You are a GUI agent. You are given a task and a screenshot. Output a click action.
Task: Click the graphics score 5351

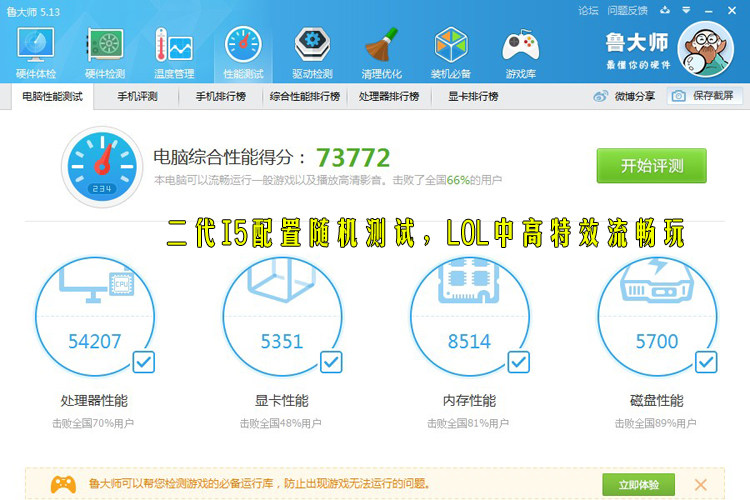pos(282,341)
